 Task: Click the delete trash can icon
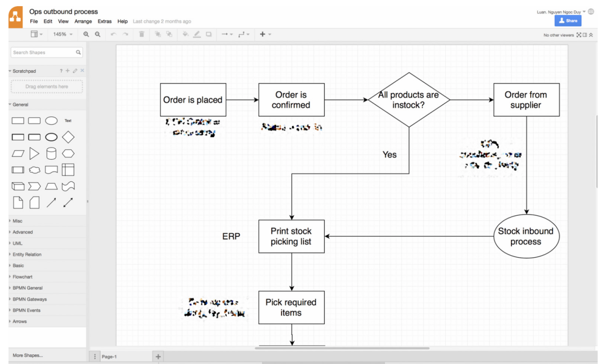pyautogui.click(x=142, y=34)
